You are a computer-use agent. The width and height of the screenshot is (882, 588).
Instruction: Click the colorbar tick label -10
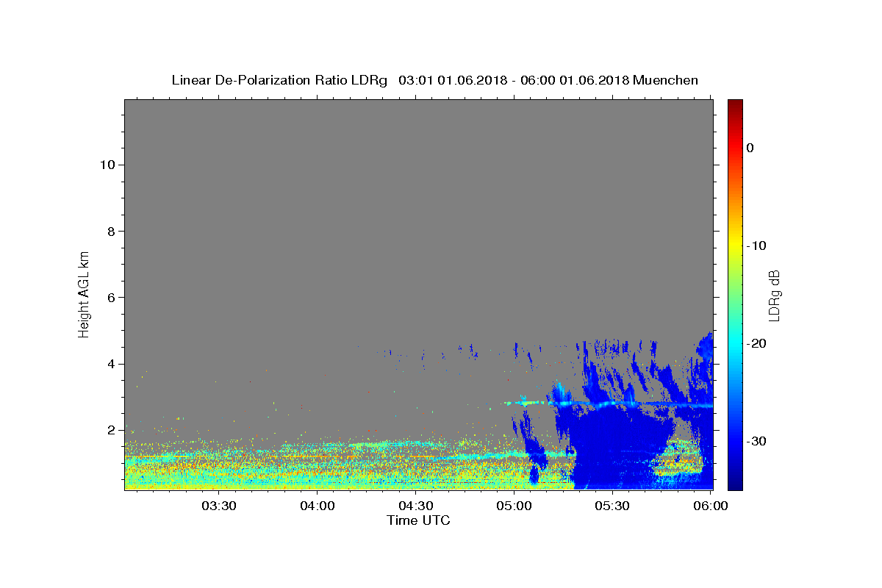(756, 245)
